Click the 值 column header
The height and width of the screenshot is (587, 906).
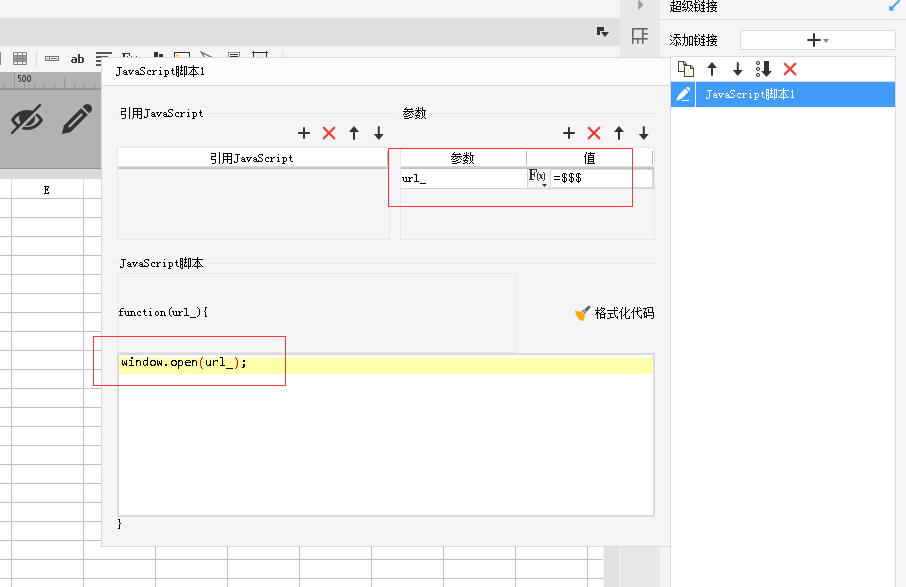point(589,158)
